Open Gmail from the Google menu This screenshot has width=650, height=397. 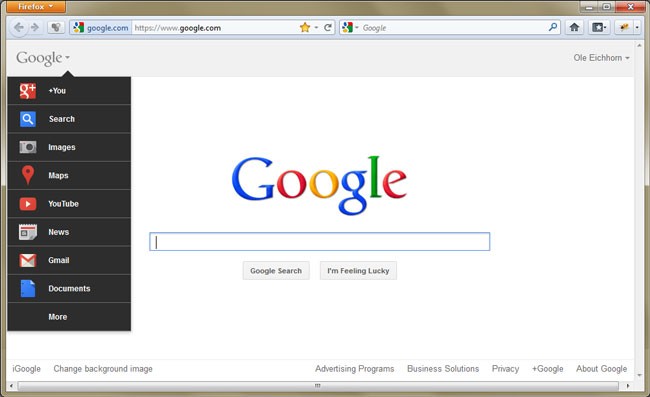[x=69, y=260]
